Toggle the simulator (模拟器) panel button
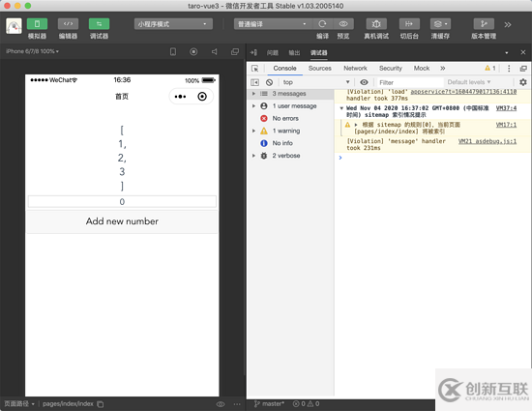The image size is (532, 411). (x=37, y=24)
